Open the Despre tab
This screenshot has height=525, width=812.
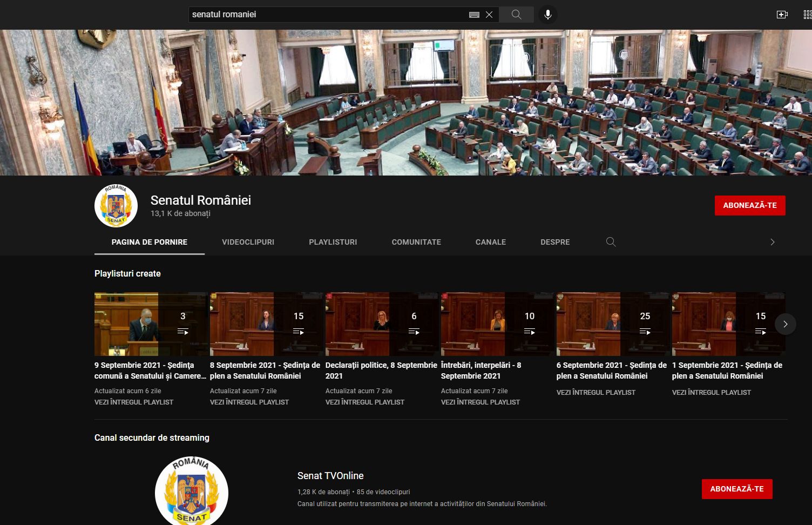tap(555, 242)
